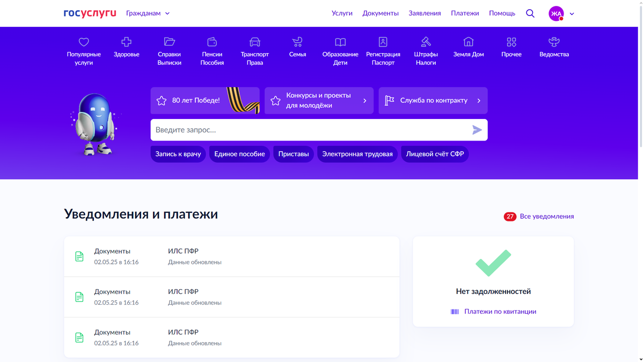Click the Единое пособие chip
Viewport: 644px width, 362px height.
pyautogui.click(x=239, y=154)
